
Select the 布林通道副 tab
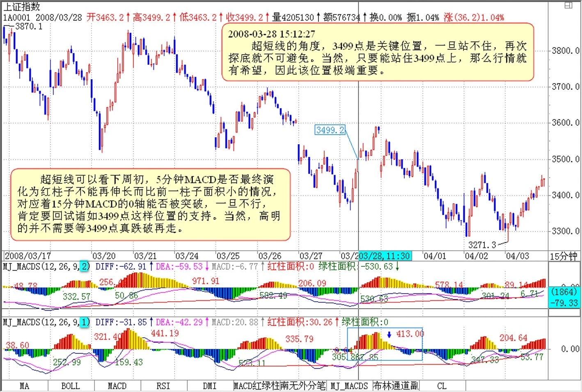pos(396,386)
